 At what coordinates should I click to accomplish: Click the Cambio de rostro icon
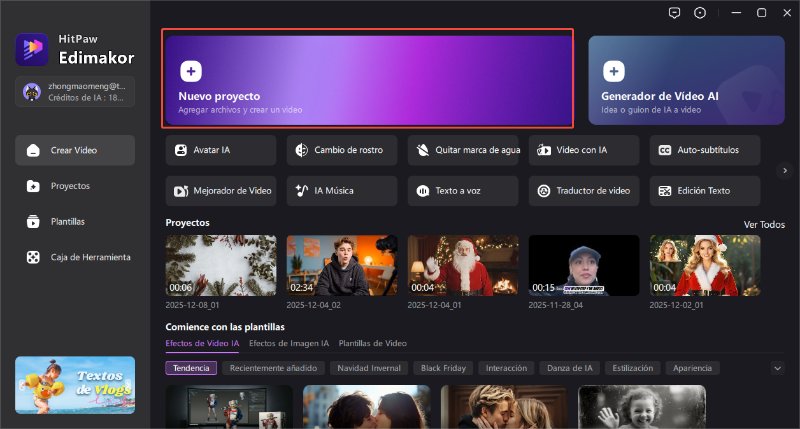tap(302, 150)
